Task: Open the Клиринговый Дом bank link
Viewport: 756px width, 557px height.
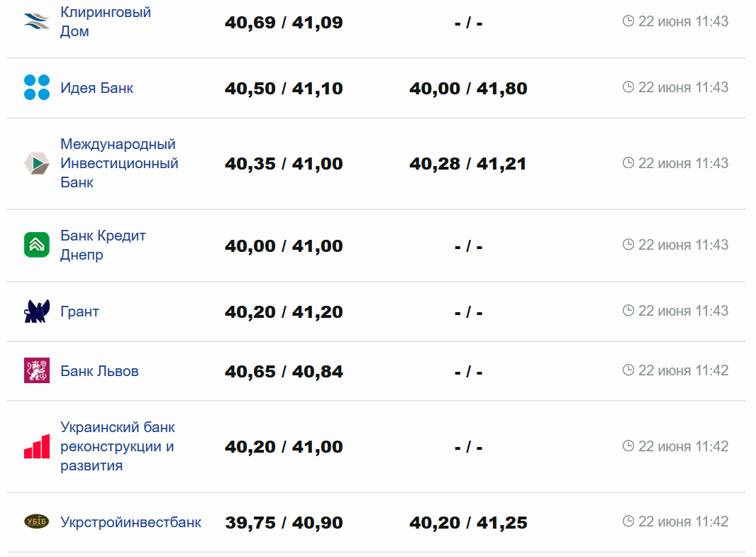Action: 105,21
